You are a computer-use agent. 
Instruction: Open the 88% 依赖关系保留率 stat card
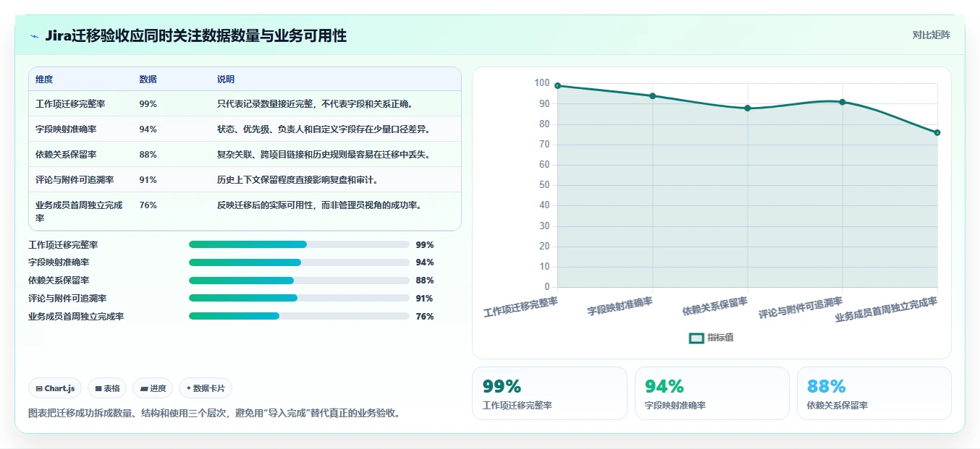coord(874,393)
